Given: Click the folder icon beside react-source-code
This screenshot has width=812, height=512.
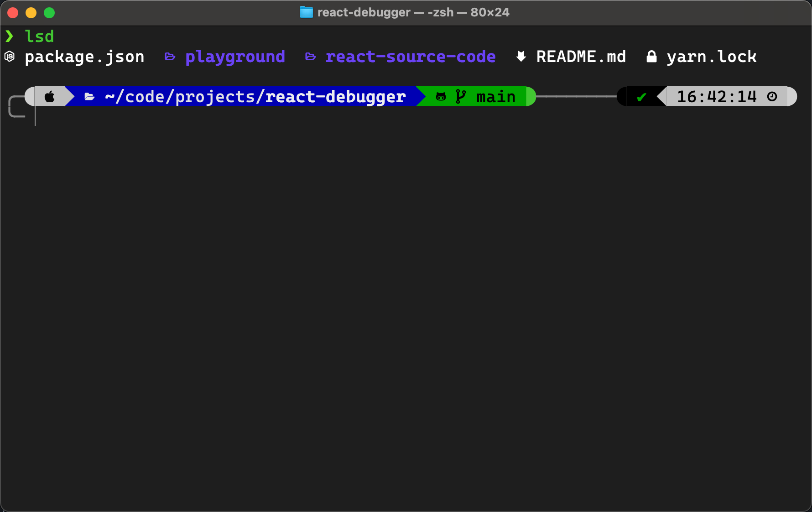Looking at the screenshot, I should pos(311,57).
